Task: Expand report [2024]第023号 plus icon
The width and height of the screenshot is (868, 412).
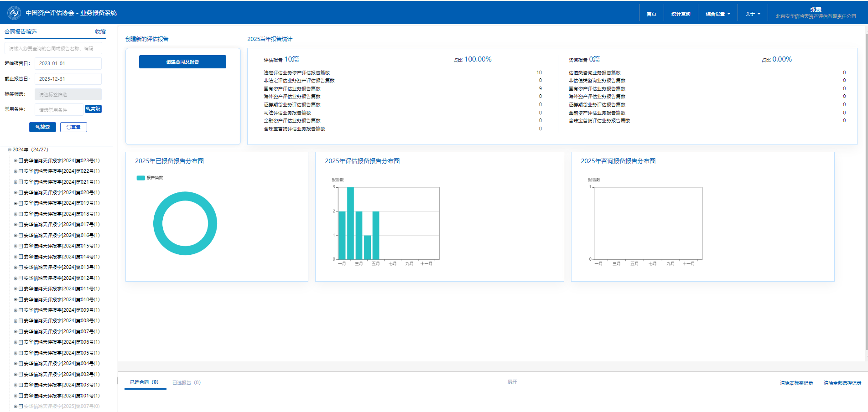Action: [16, 161]
